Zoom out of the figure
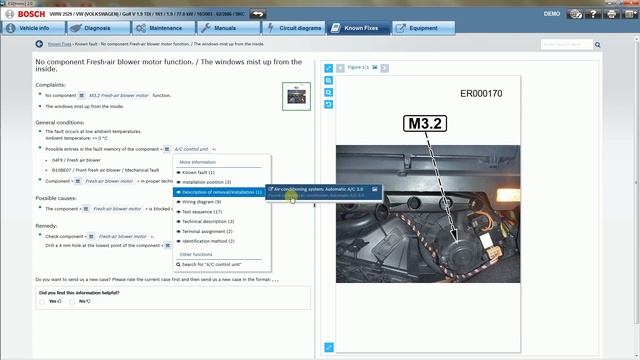 click(329, 93)
